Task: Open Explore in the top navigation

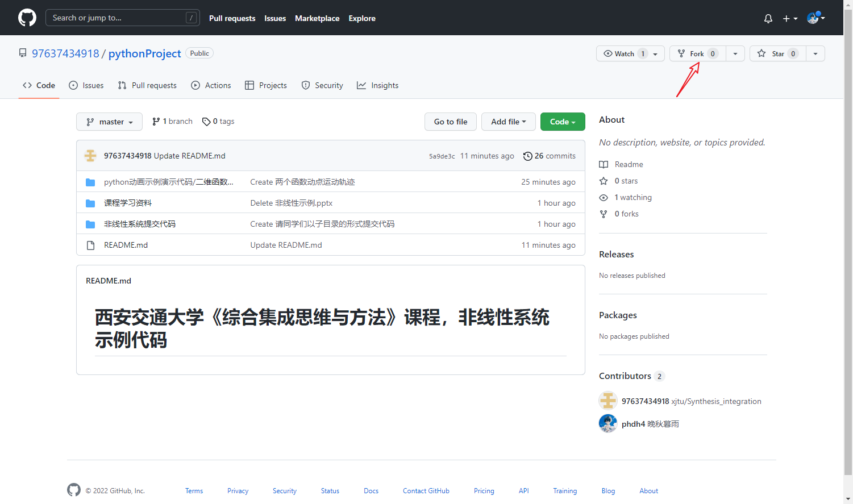Action: click(x=362, y=18)
